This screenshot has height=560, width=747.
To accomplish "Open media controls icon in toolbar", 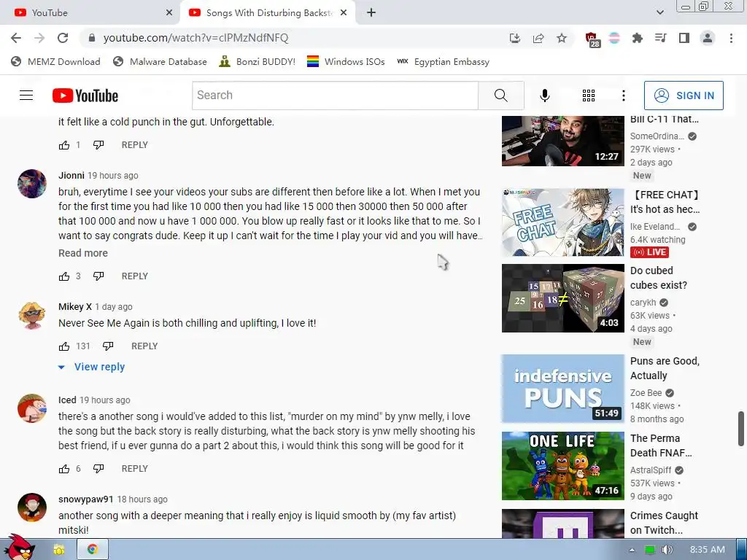I will pos(660,38).
